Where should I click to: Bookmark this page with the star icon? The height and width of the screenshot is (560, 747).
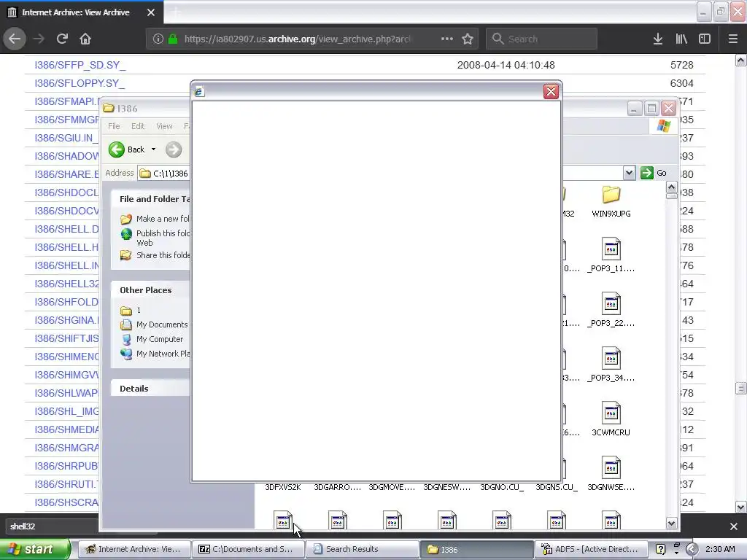[468, 39]
